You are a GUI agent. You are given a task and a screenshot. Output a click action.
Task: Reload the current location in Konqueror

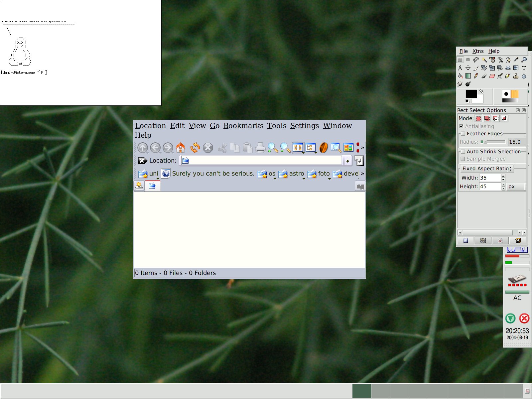tap(195, 148)
